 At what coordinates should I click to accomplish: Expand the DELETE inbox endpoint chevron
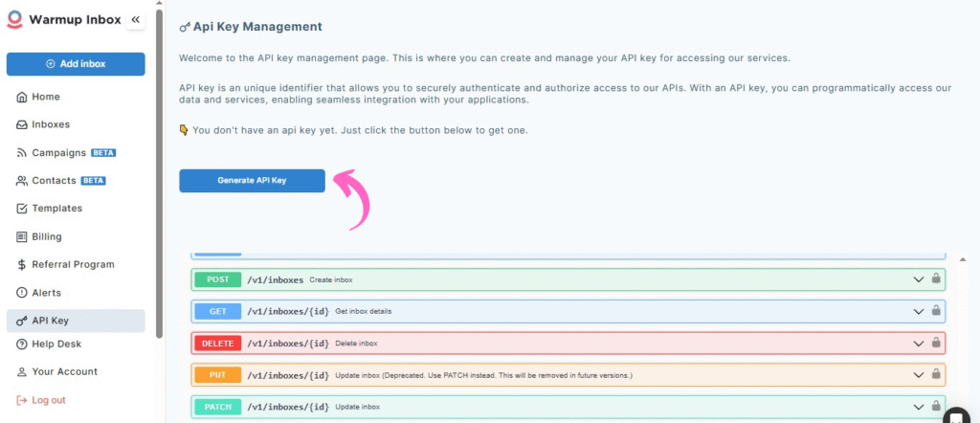click(918, 343)
